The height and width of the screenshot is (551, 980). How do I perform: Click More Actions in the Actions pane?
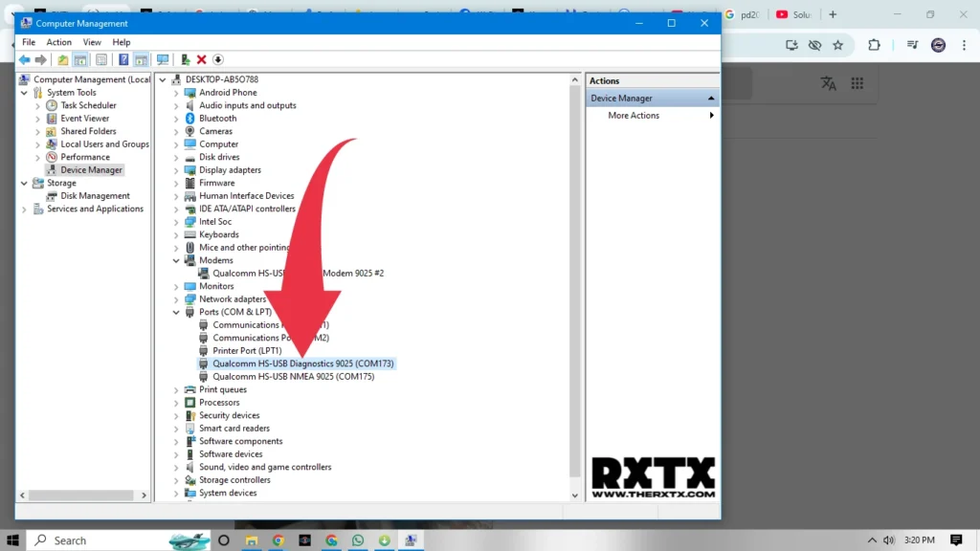tap(634, 116)
